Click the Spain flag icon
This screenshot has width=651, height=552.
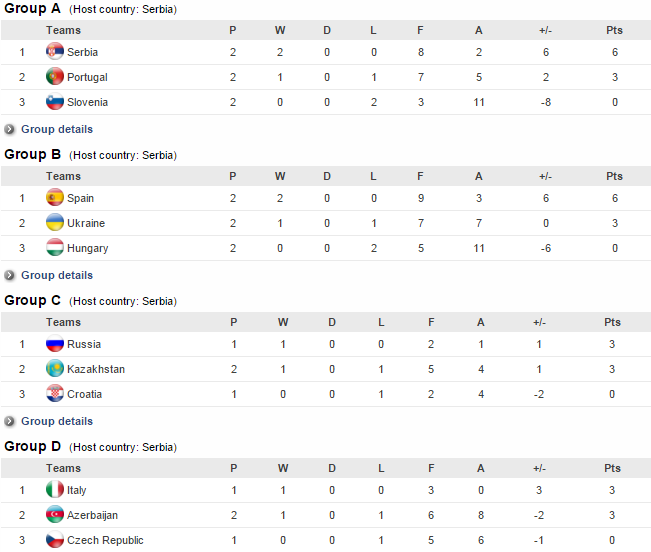coord(55,198)
